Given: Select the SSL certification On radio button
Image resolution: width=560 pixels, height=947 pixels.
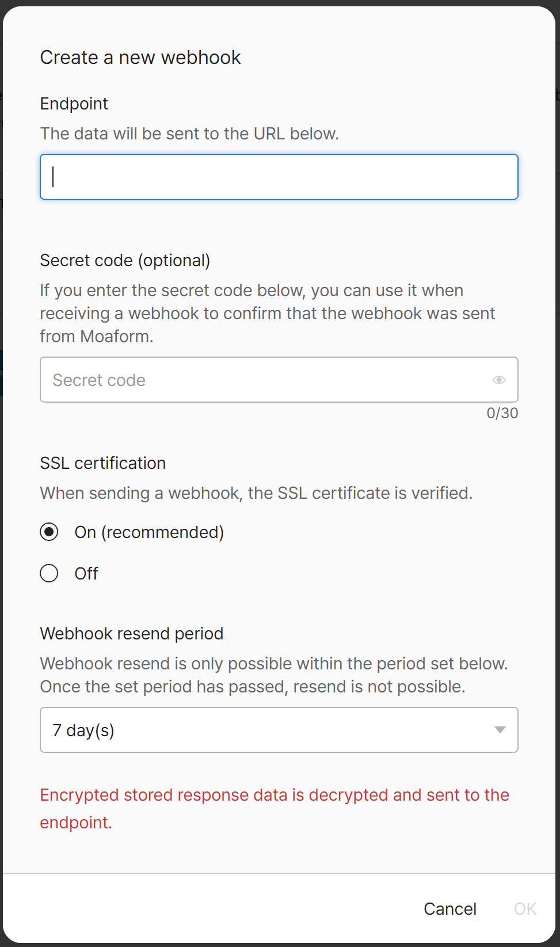Looking at the screenshot, I should pyautogui.click(x=49, y=532).
